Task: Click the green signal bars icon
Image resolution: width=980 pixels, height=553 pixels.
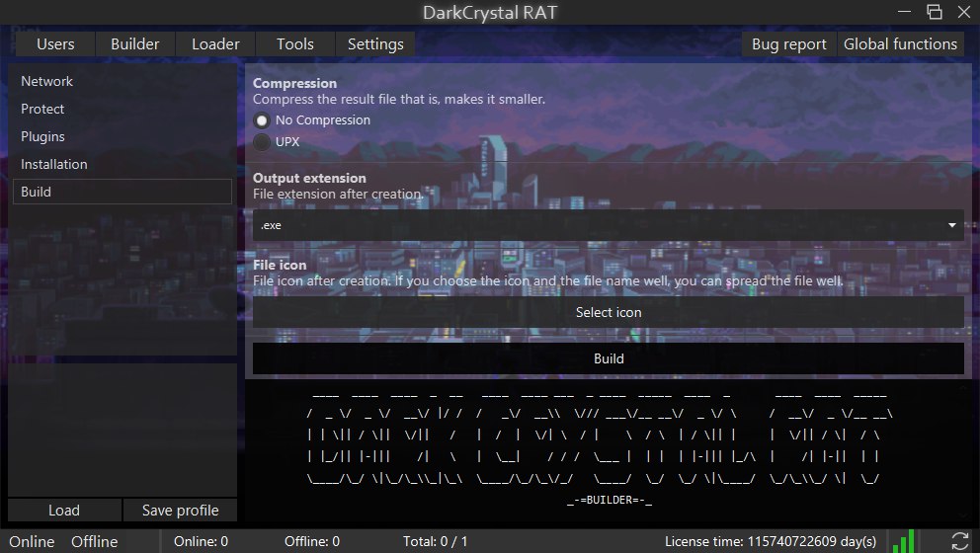Action: pyautogui.click(x=904, y=541)
